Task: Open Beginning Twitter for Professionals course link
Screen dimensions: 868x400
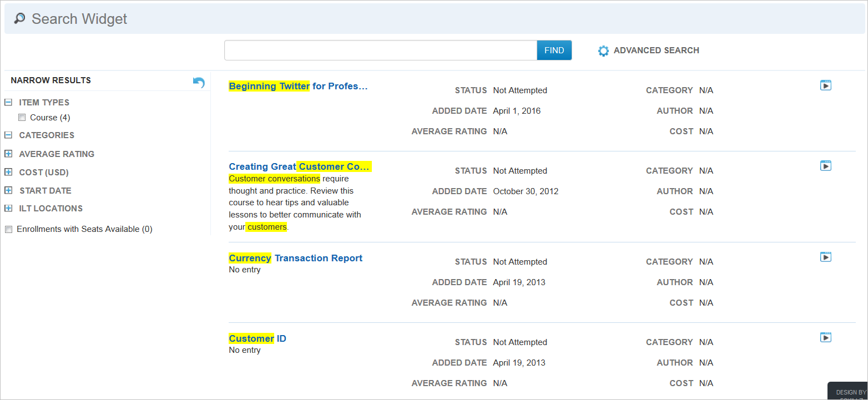Action: 298,87
